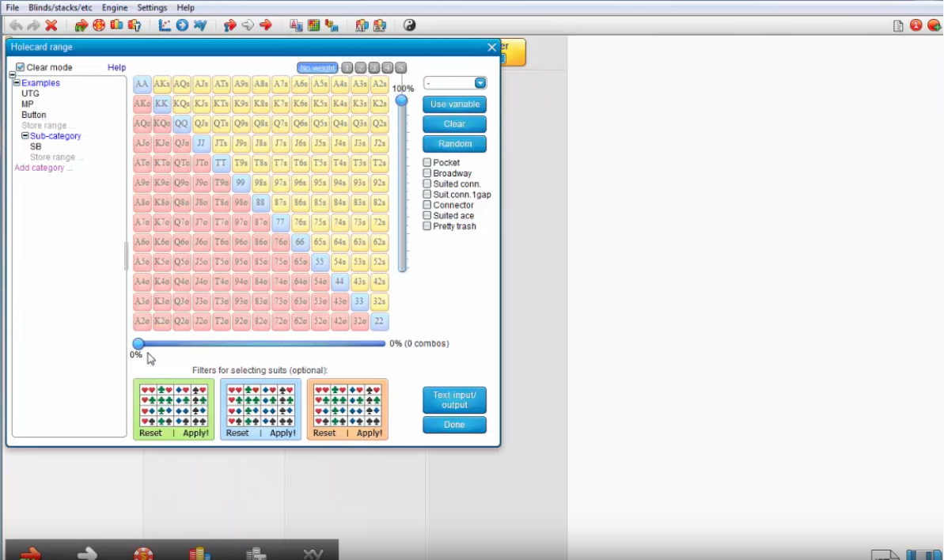Image resolution: width=944 pixels, height=560 pixels.
Task: Click the blue circular arrow toolbar icon
Action: pyautogui.click(x=182, y=25)
